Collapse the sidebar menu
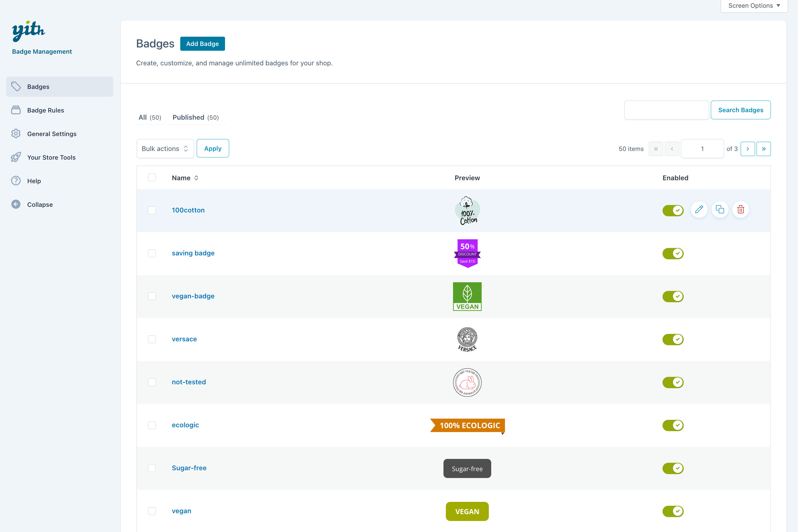The height and width of the screenshot is (532, 798). (x=40, y=205)
